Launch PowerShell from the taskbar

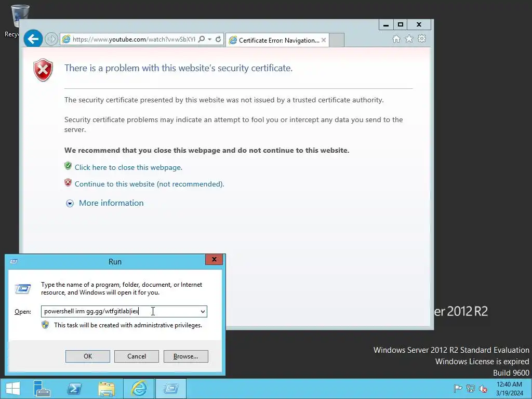pyautogui.click(x=74, y=389)
